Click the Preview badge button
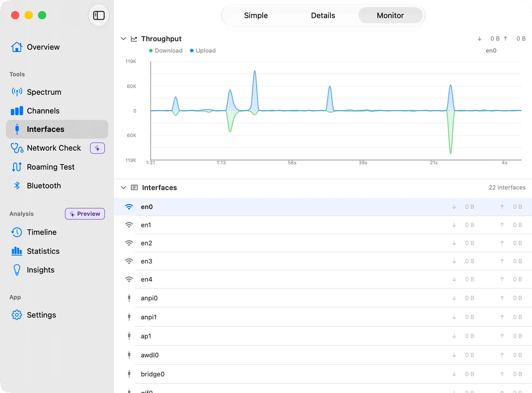Viewport: 532px width, 393px height. click(85, 214)
